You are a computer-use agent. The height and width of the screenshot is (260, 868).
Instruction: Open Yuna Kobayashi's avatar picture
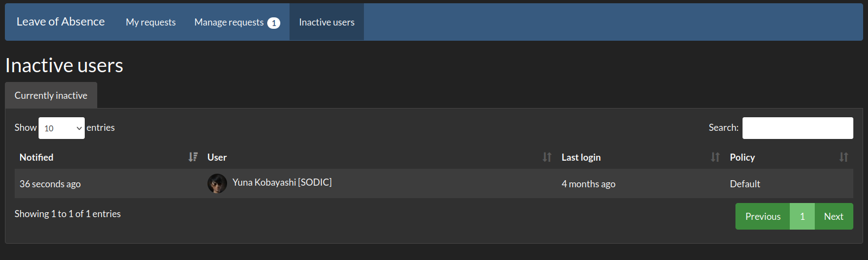click(x=217, y=183)
